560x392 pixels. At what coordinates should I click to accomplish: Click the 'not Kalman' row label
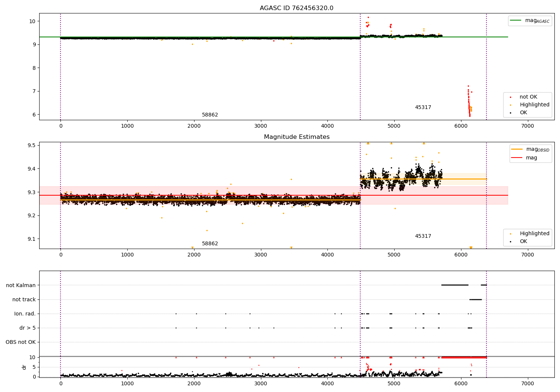click(x=21, y=285)
